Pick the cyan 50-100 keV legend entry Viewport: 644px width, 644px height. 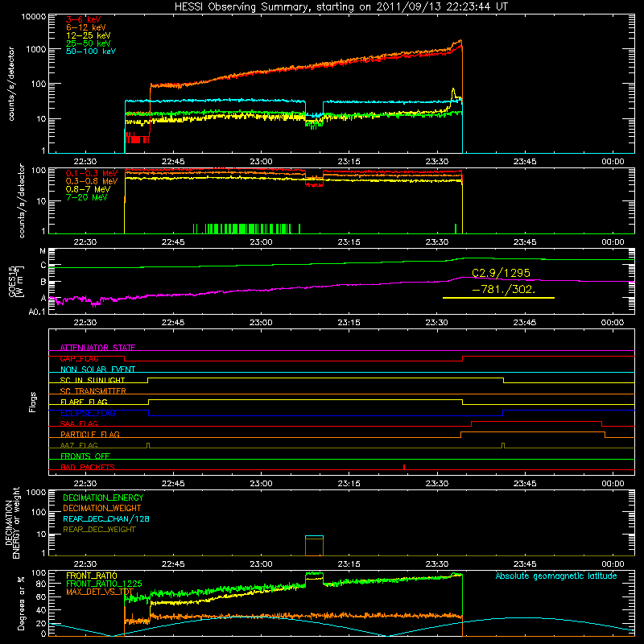click(91, 52)
